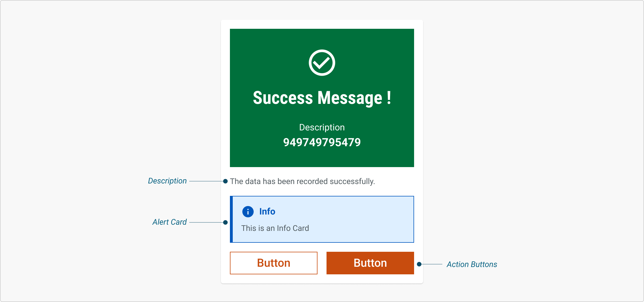The image size is (644, 302).
Task: Select the number 949749795479
Action: tap(322, 142)
